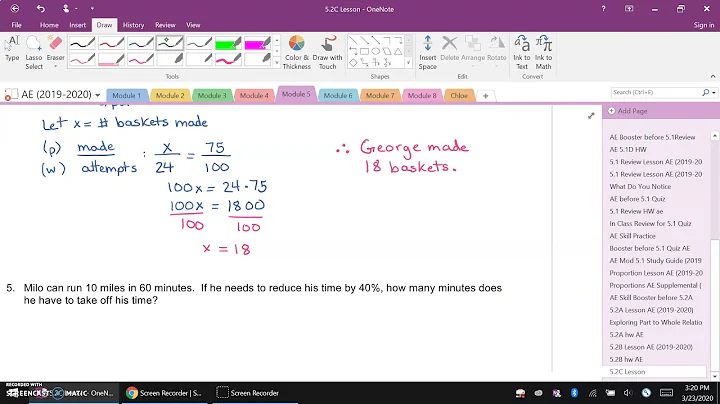Select the oval shape
Screen dimensions: 720x404
[x=376, y=51]
